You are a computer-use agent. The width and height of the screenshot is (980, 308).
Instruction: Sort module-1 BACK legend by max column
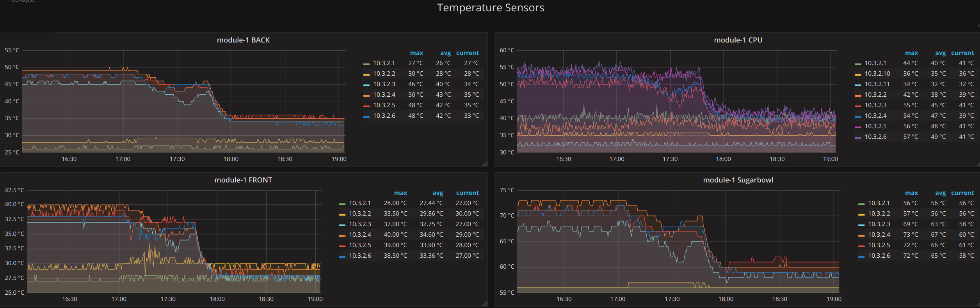tap(416, 53)
